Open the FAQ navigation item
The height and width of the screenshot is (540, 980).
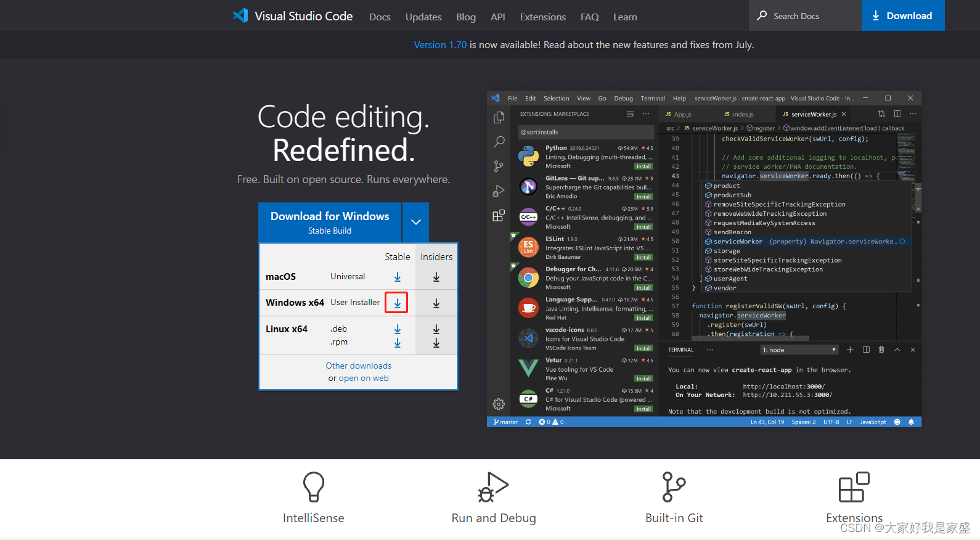590,17
